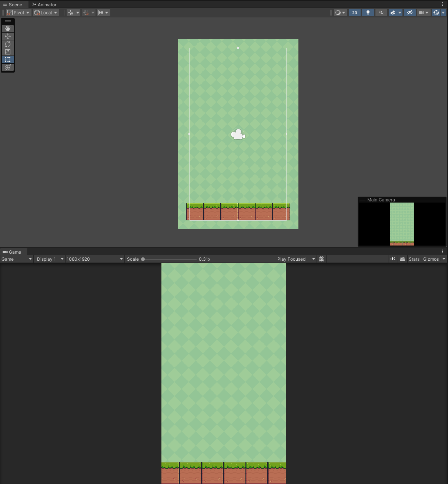Screen dimensions: 448x484
Task: Open the Game view mode dropdown
Action: (x=17, y=259)
